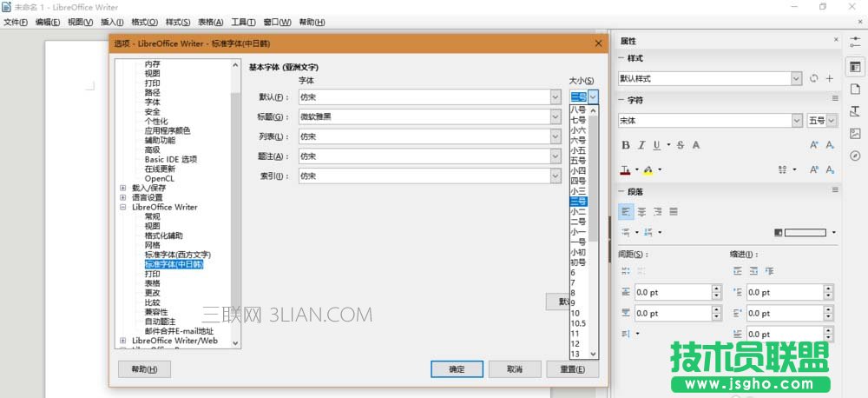Open the 窗口 menu

(x=278, y=23)
